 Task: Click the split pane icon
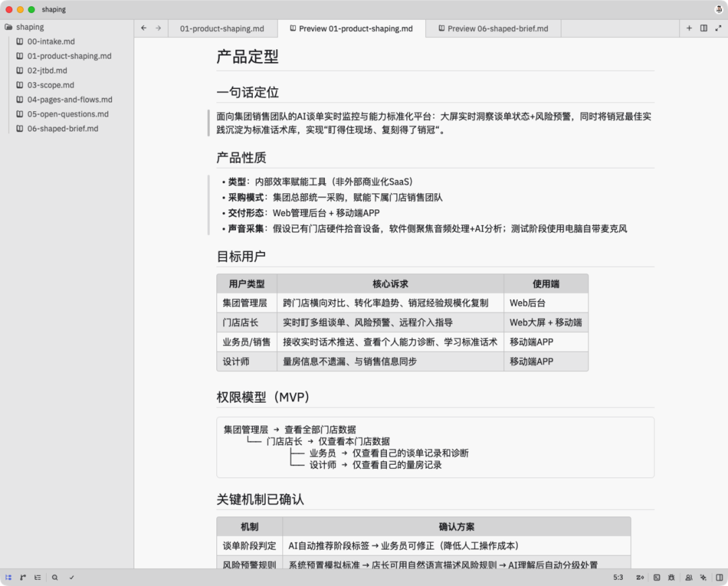[704, 28]
